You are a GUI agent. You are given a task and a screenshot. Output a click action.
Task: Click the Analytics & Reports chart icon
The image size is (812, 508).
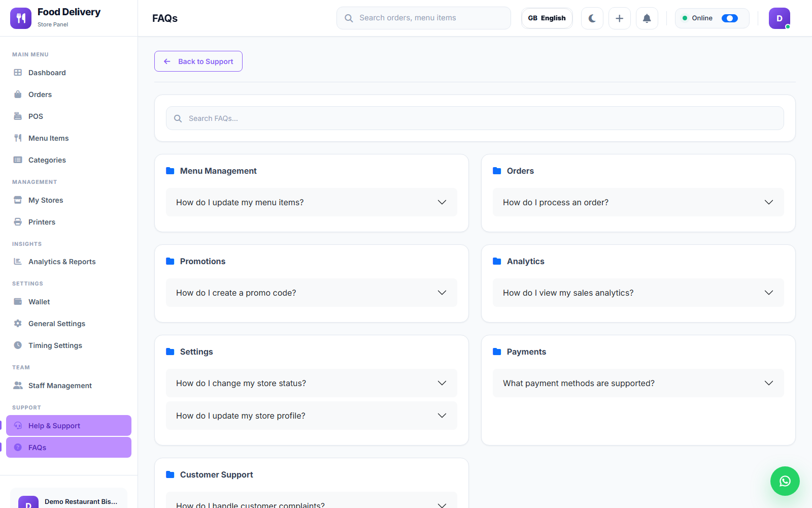click(x=18, y=262)
